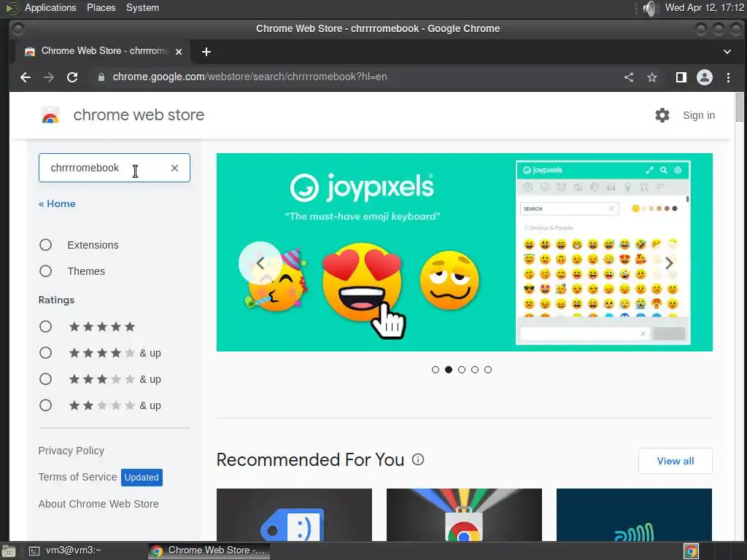Screen dimensions: 747x560
Task: Open Chrome's three-dot menu
Action: coord(729,77)
